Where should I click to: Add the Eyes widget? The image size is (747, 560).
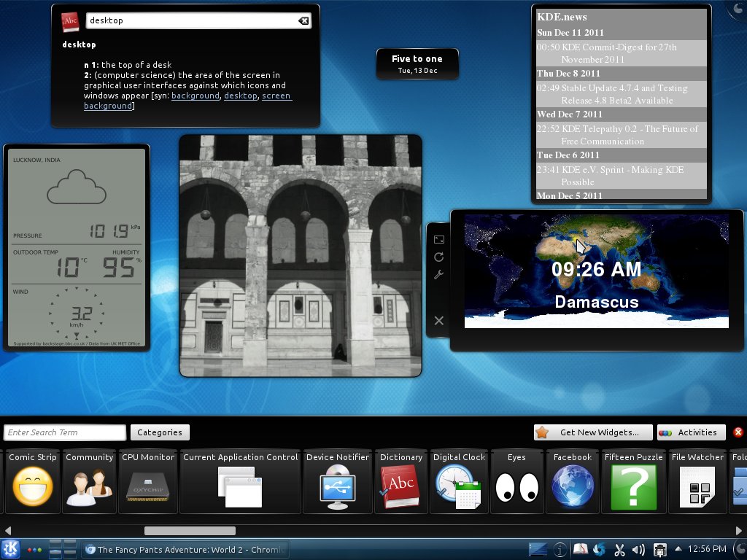[516, 481]
